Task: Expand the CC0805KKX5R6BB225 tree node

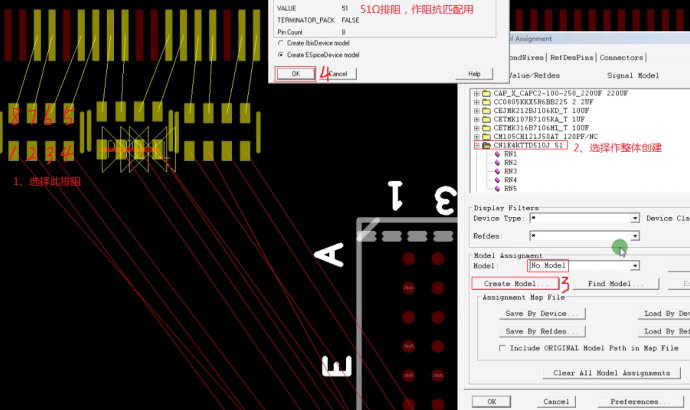Action: [x=476, y=102]
